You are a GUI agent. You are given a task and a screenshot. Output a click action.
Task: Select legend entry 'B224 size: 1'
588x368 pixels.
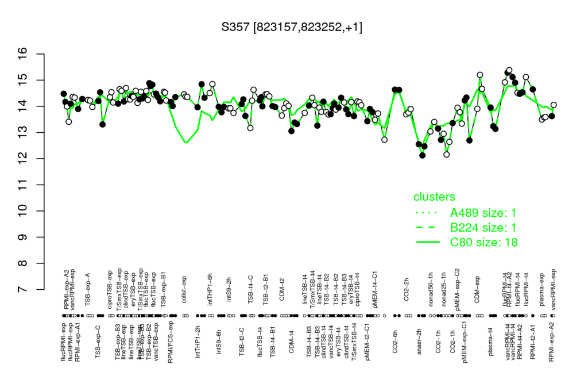483,228
